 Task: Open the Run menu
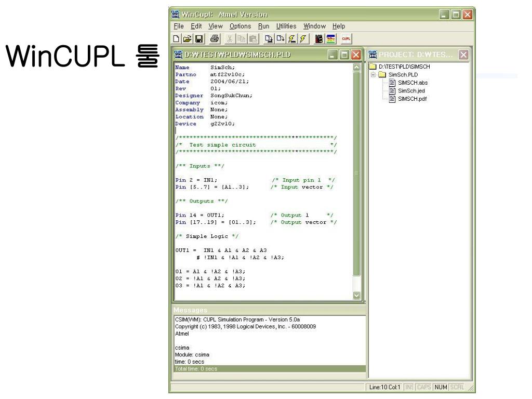click(x=263, y=26)
